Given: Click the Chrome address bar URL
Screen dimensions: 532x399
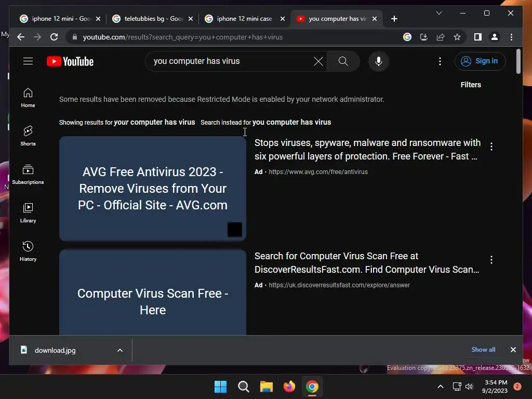Looking at the screenshot, I should tap(182, 37).
